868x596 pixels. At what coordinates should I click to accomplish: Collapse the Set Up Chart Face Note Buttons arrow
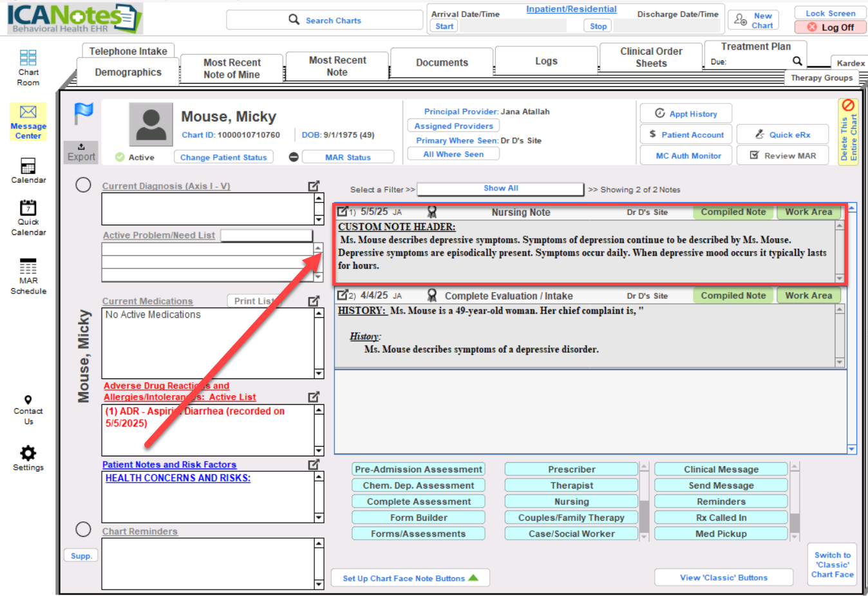[x=473, y=578]
